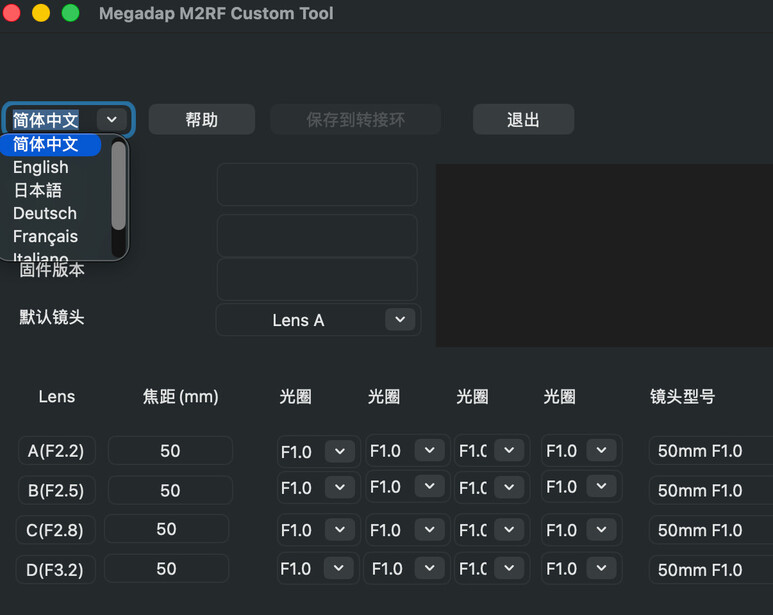Click focal length field in row C(F2.8)
The width and height of the screenshot is (773, 615).
pyautogui.click(x=167, y=529)
